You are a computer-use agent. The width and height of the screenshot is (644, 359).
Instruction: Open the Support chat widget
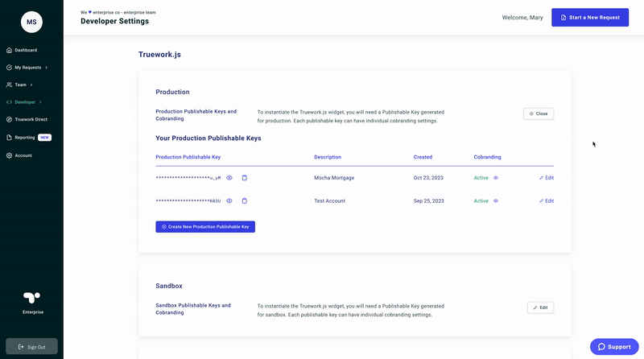(x=614, y=346)
